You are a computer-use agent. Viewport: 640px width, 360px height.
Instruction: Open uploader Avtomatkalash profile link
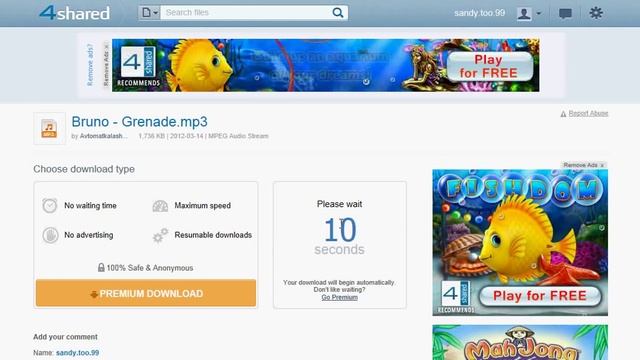coord(103,136)
